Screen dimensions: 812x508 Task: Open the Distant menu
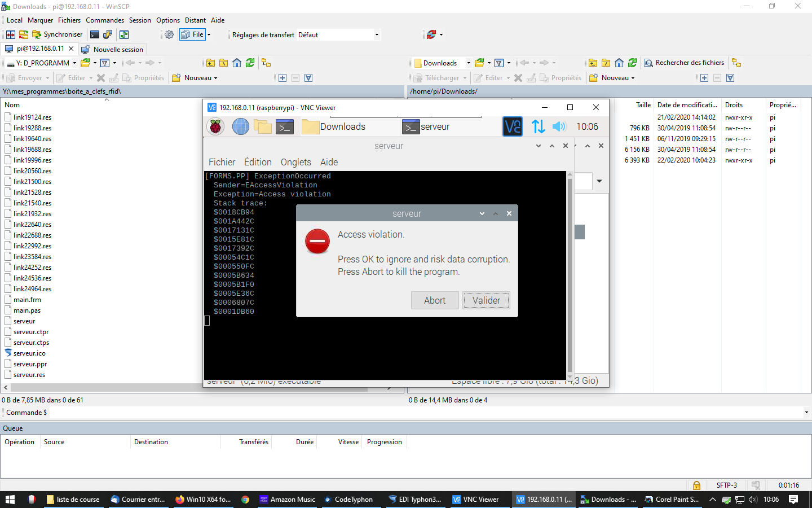[x=195, y=20]
